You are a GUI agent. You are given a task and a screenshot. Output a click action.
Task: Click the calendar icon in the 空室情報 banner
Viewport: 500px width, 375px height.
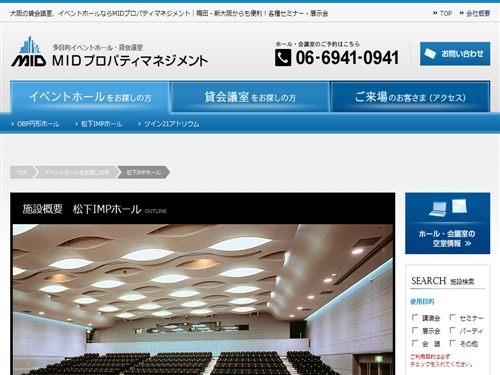459,206
